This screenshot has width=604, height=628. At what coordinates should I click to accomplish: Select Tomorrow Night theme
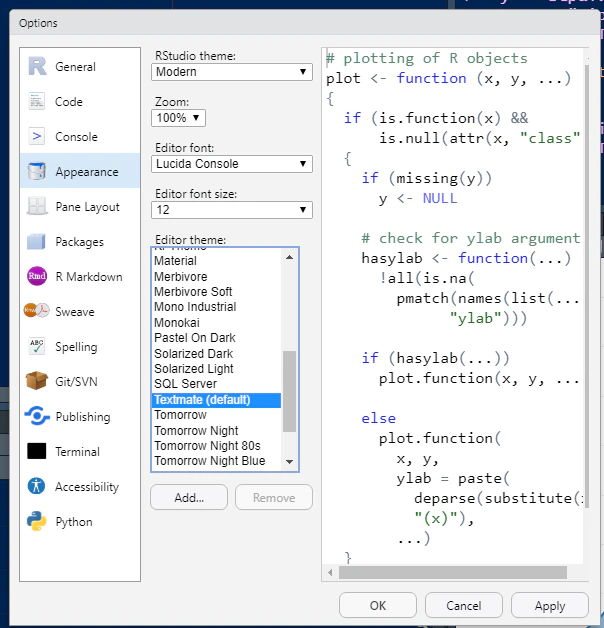[217, 431]
